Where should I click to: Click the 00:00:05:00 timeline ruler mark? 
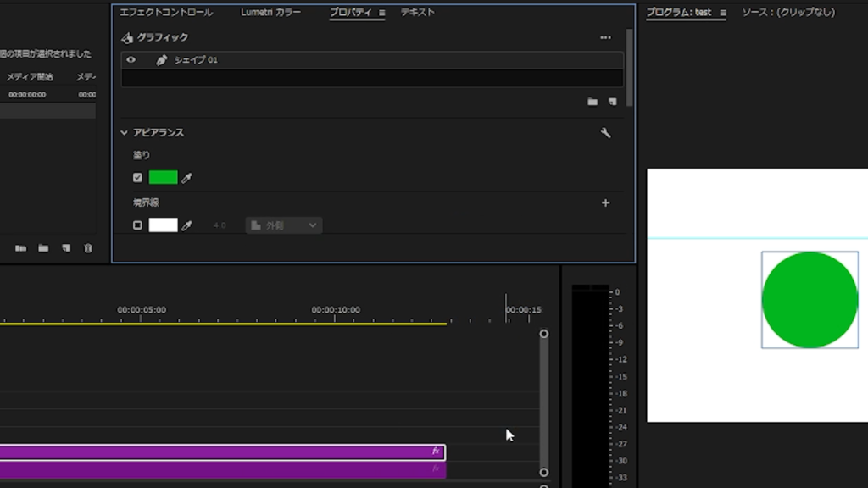pos(142,310)
